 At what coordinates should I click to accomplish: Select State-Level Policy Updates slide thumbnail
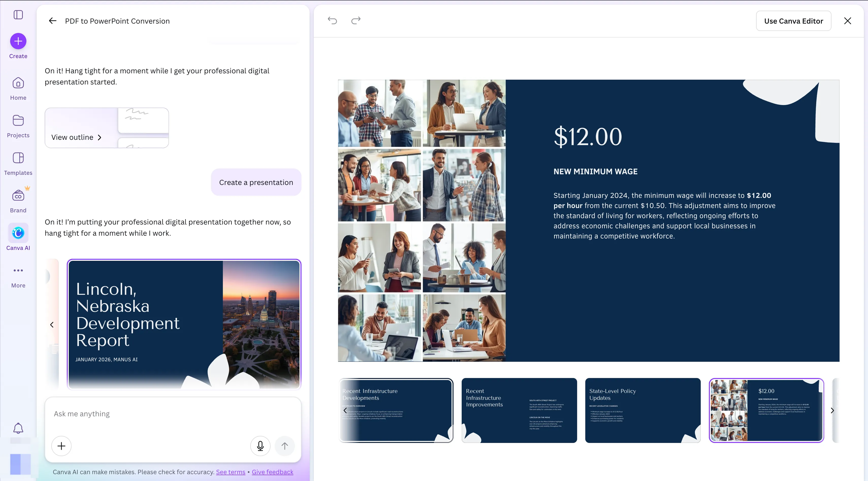click(x=643, y=410)
